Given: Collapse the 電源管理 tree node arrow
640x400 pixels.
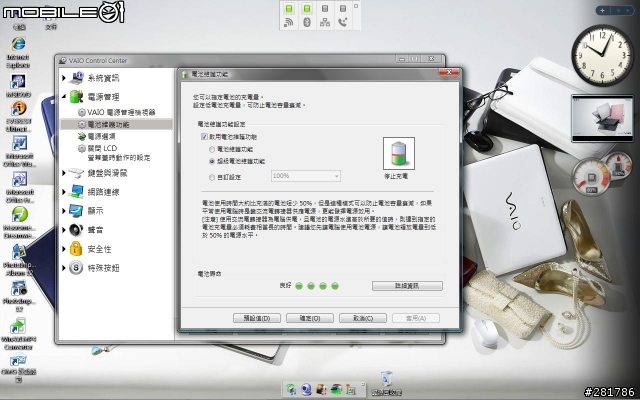Looking at the screenshot, I should pos(64,97).
